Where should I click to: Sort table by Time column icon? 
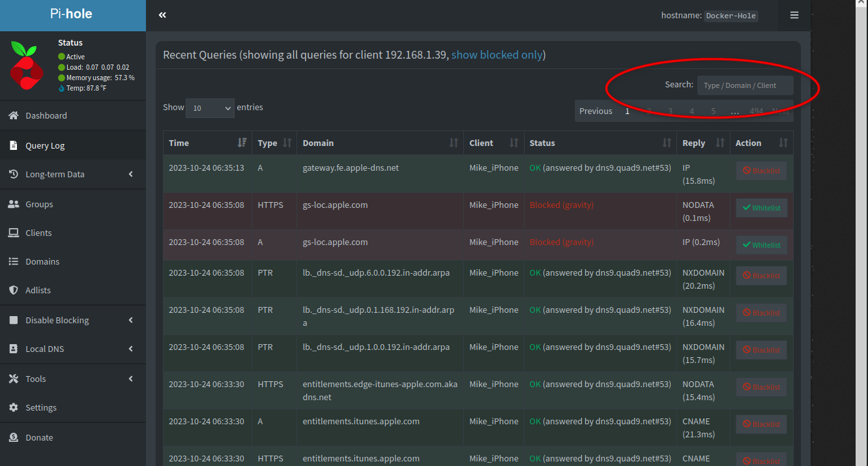point(242,143)
